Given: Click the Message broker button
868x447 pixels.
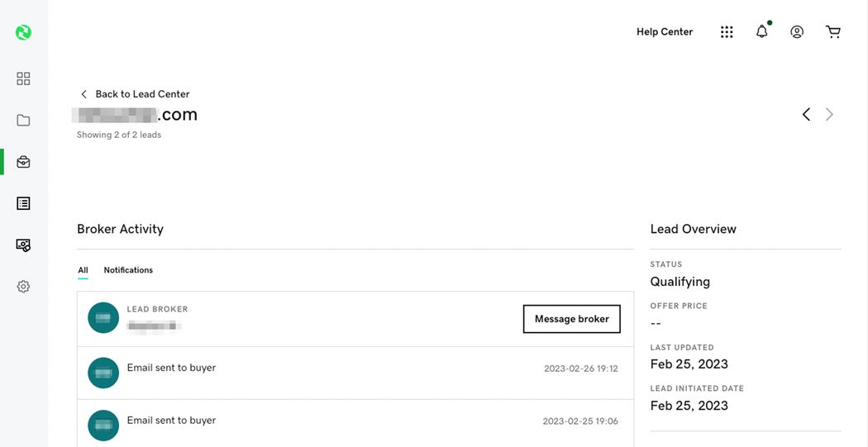Looking at the screenshot, I should pyautogui.click(x=571, y=319).
